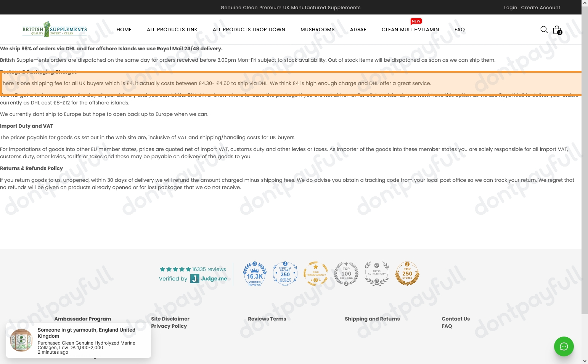Image resolution: width=588 pixels, height=364 pixels.
Task: Click the search magnifier icon
Action: (x=544, y=30)
